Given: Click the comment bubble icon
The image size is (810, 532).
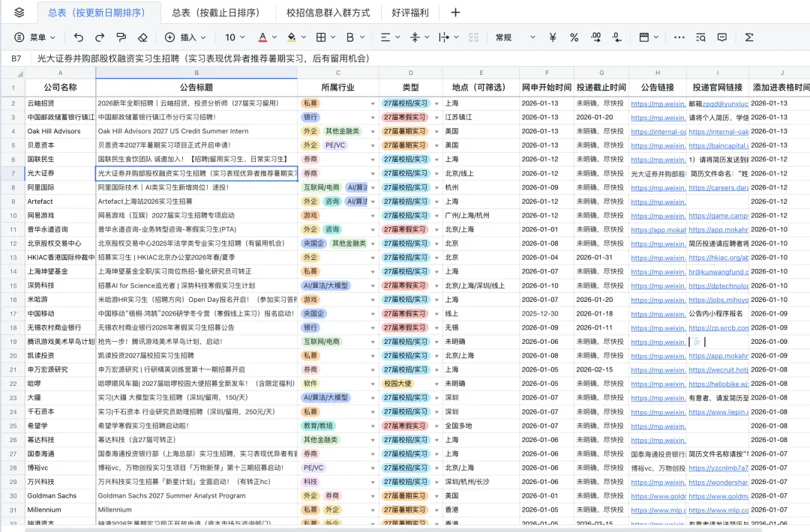Looking at the screenshot, I should click(722, 37).
